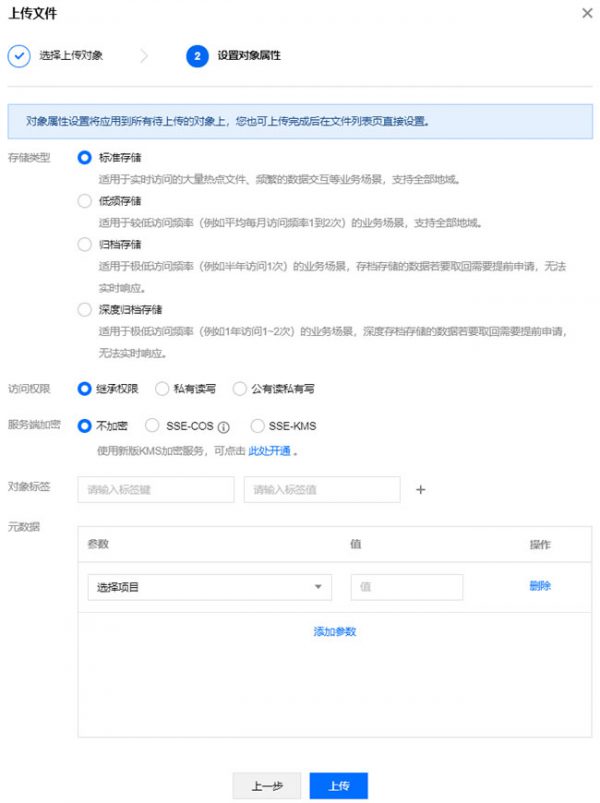Enable SSE-KMS server-side encryption

257,425
